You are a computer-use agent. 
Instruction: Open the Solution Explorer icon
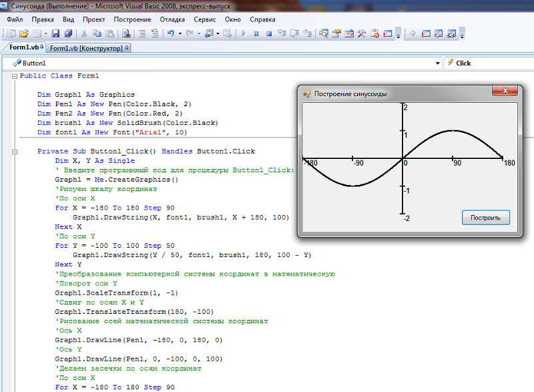coord(324,33)
